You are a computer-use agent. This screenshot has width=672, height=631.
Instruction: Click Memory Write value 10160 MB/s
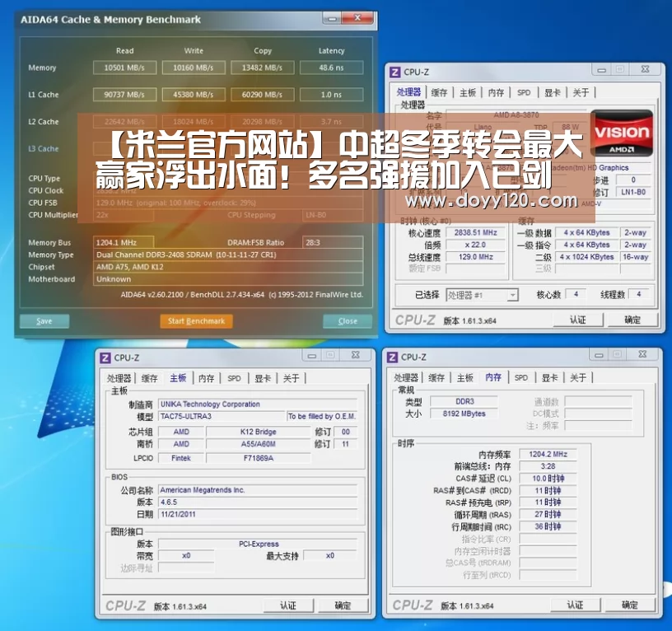click(194, 68)
